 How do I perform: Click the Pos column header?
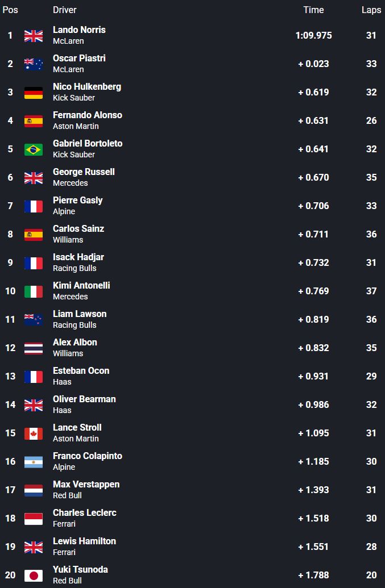point(10,10)
